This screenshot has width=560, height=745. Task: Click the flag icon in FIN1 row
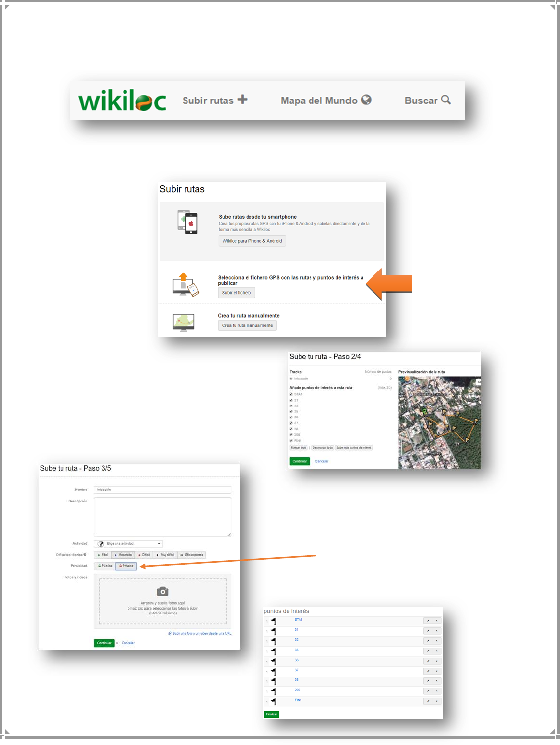273,702
